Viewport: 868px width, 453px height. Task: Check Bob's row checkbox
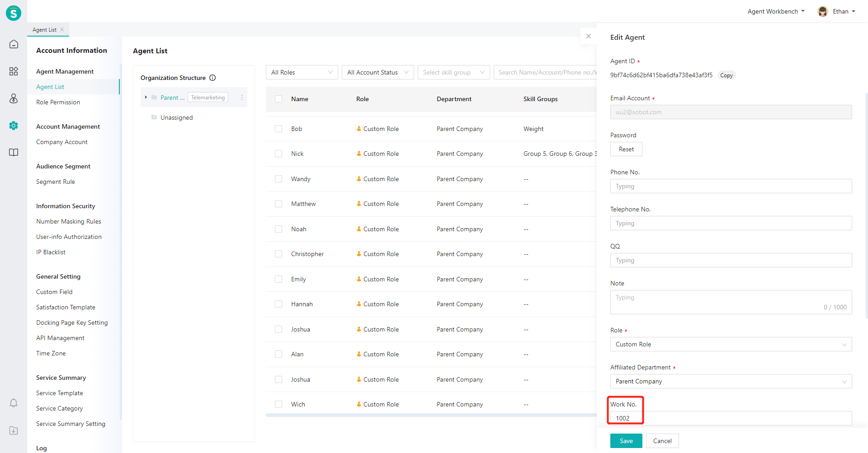point(278,129)
